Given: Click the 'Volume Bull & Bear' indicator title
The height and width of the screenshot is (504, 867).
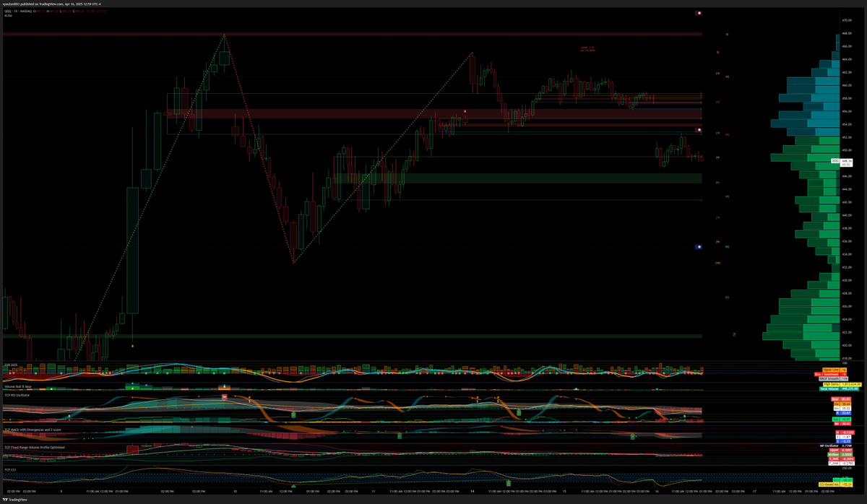Looking at the screenshot, I should 17,386.
